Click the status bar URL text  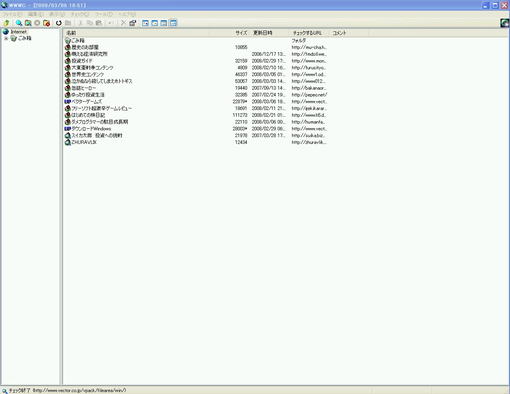click(x=79, y=390)
